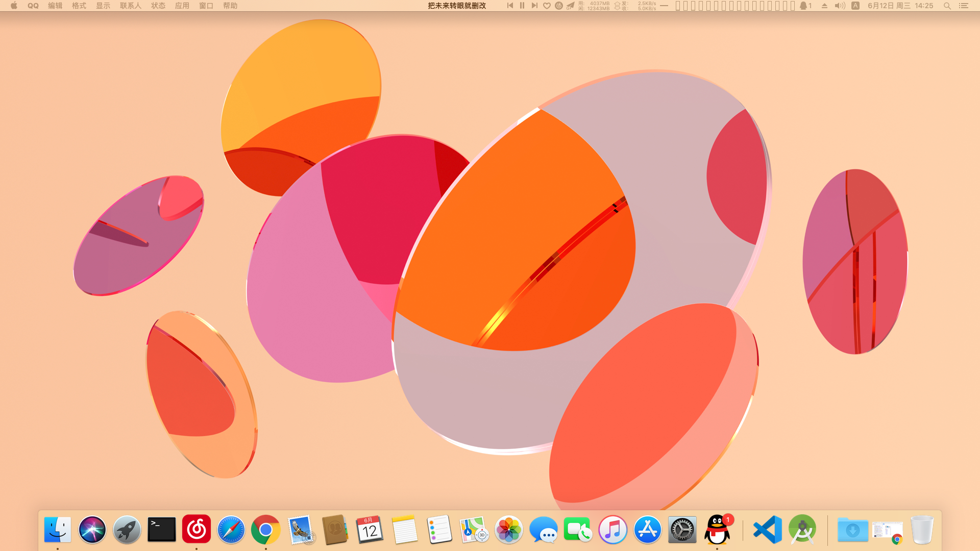This screenshot has width=980, height=551.
Task: Open the Apple menu
Action: [x=14, y=6]
